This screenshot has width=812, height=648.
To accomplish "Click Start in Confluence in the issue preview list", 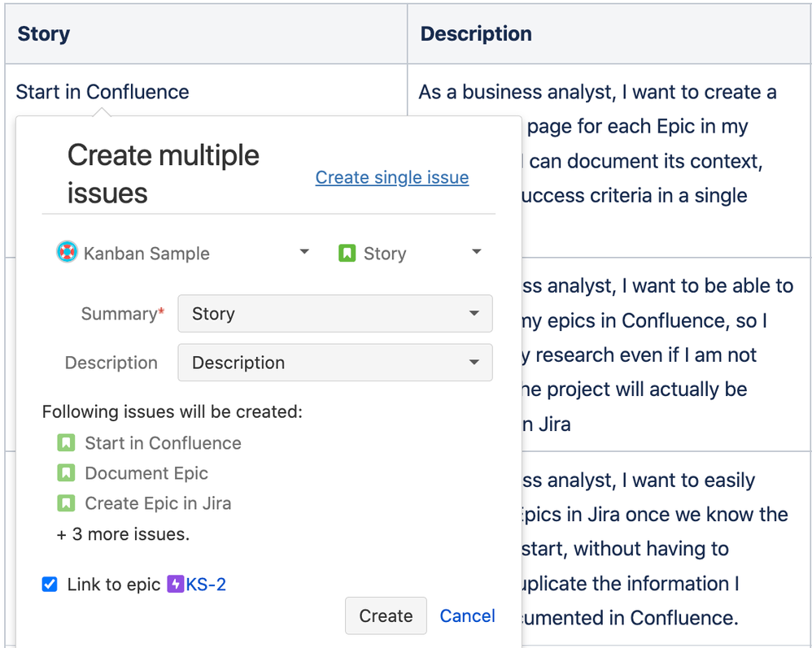I will tap(163, 443).
